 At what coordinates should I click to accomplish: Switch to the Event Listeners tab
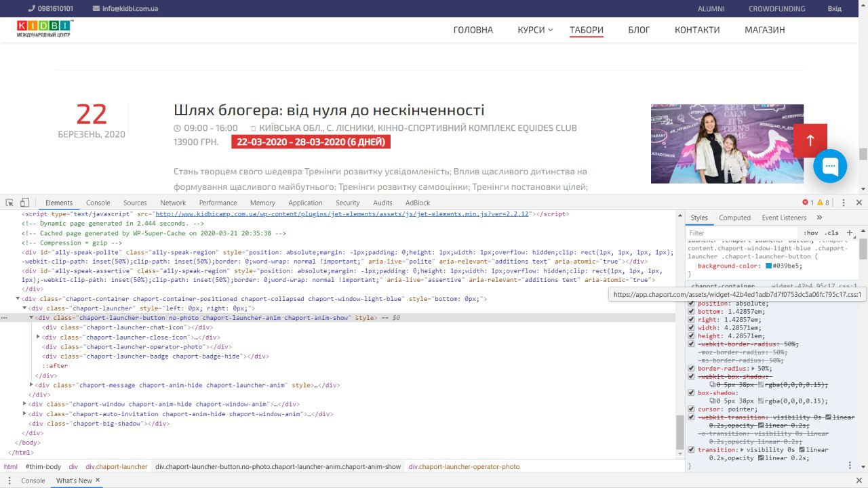[784, 218]
